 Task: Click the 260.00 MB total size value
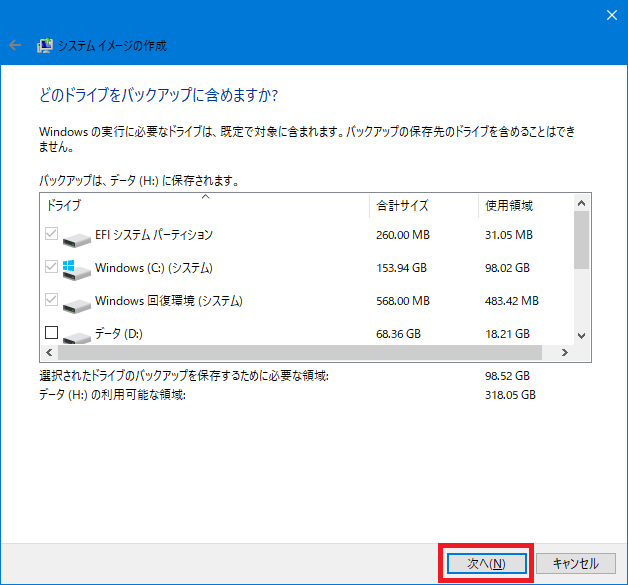click(x=403, y=235)
